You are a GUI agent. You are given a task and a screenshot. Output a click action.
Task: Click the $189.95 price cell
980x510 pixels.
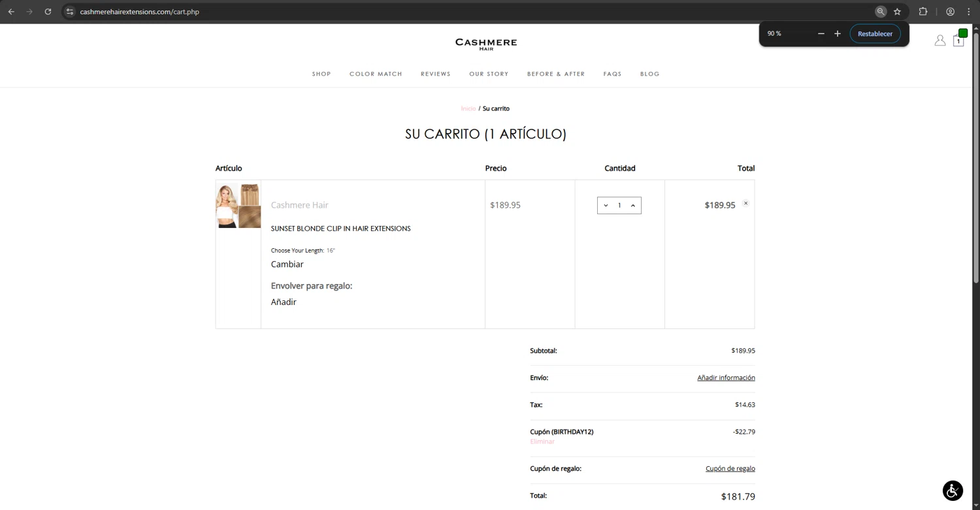[x=505, y=205]
